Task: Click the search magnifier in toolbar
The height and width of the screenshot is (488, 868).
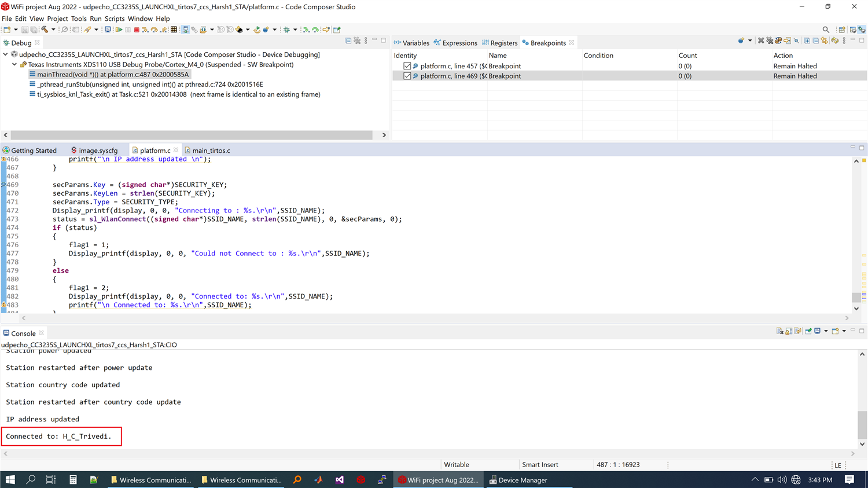Action: click(826, 30)
